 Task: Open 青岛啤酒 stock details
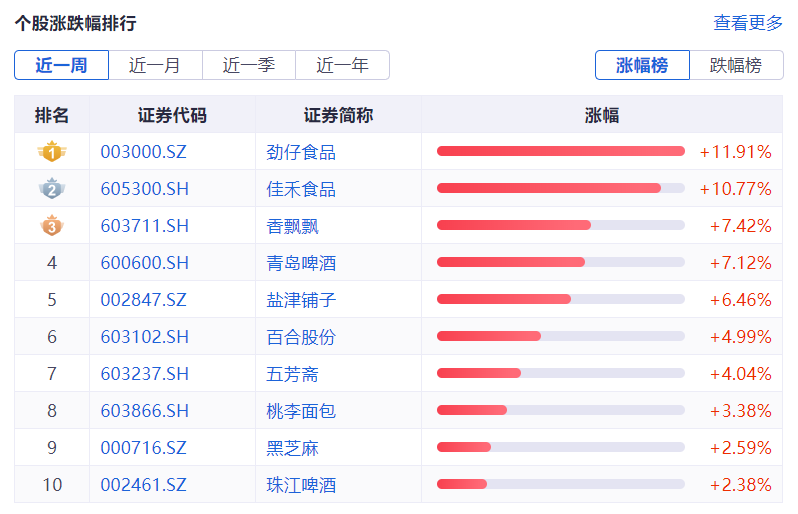(x=301, y=263)
